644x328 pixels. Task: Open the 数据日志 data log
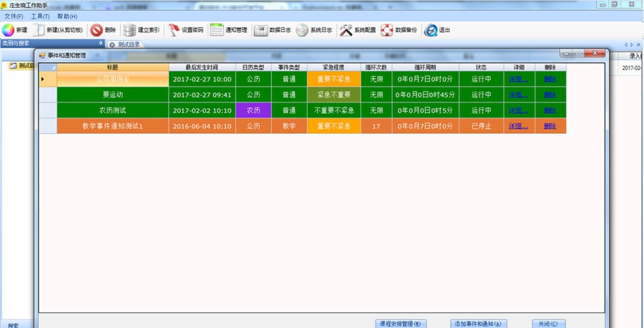[260, 30]
